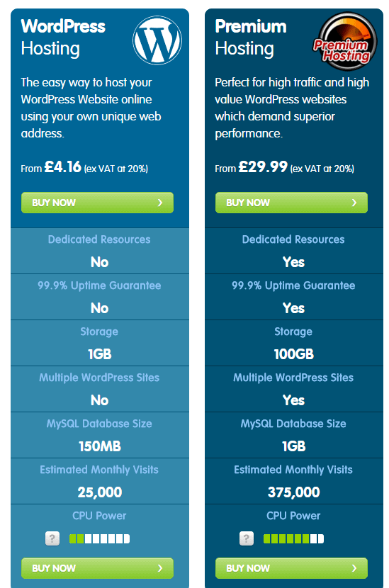Click the WordPress Hosting CPU power meter

99,539
